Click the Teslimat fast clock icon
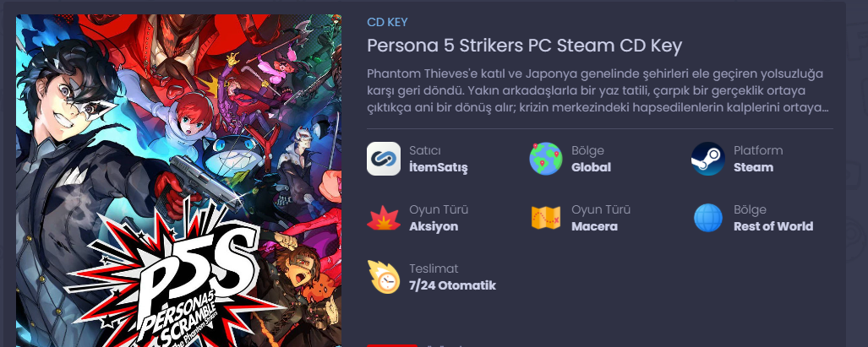 click(x=384, y=277)
